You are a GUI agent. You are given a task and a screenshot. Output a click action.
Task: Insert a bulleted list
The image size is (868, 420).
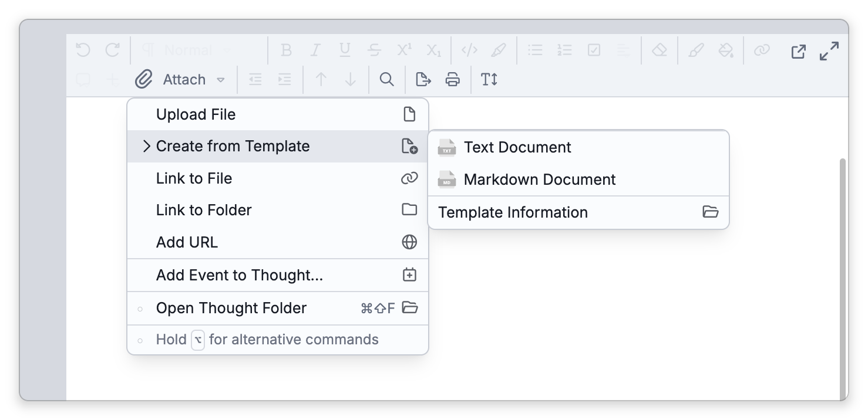(535, 50)
